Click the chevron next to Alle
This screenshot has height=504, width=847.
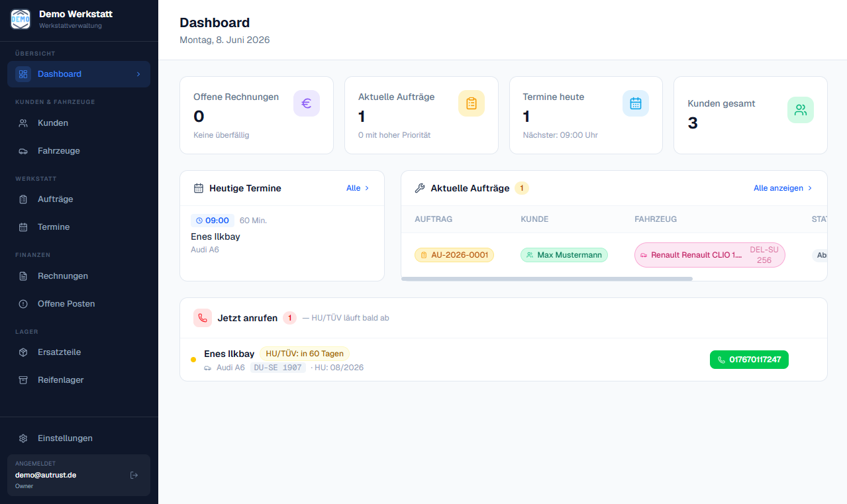368,188
